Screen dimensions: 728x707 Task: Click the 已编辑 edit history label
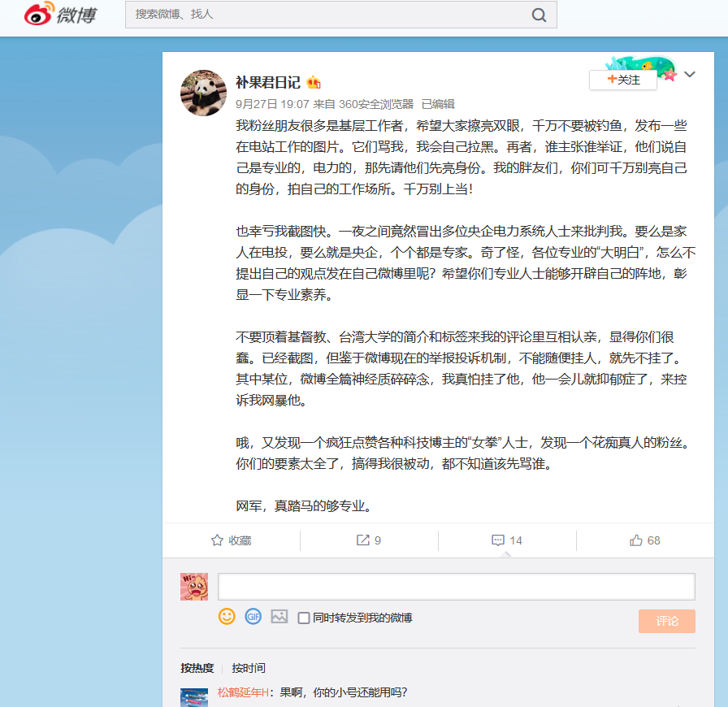tap(438, 104)
